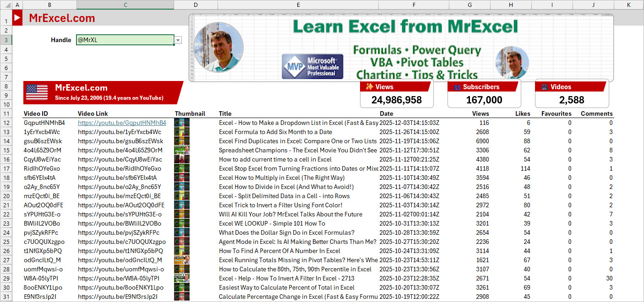This screenshot has height=302, width=644.
Task: Click the red play icon beside MrExcel.com
Action: pos(17,18)
